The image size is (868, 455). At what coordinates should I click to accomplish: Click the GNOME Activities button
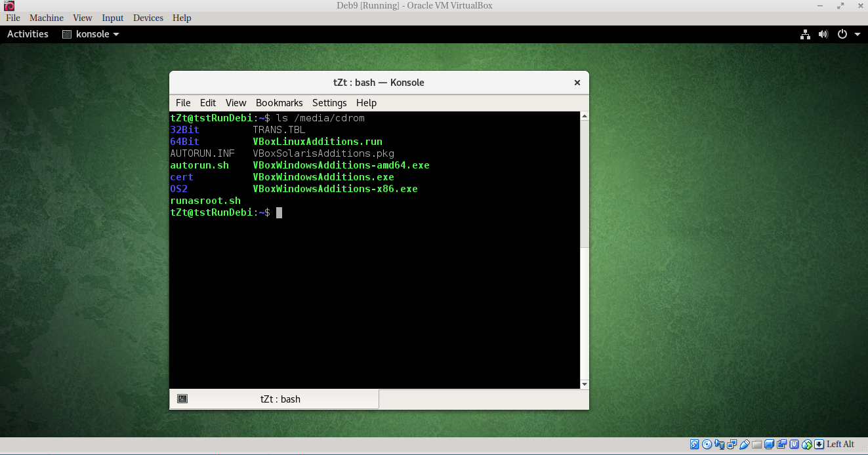pos(28,34)
